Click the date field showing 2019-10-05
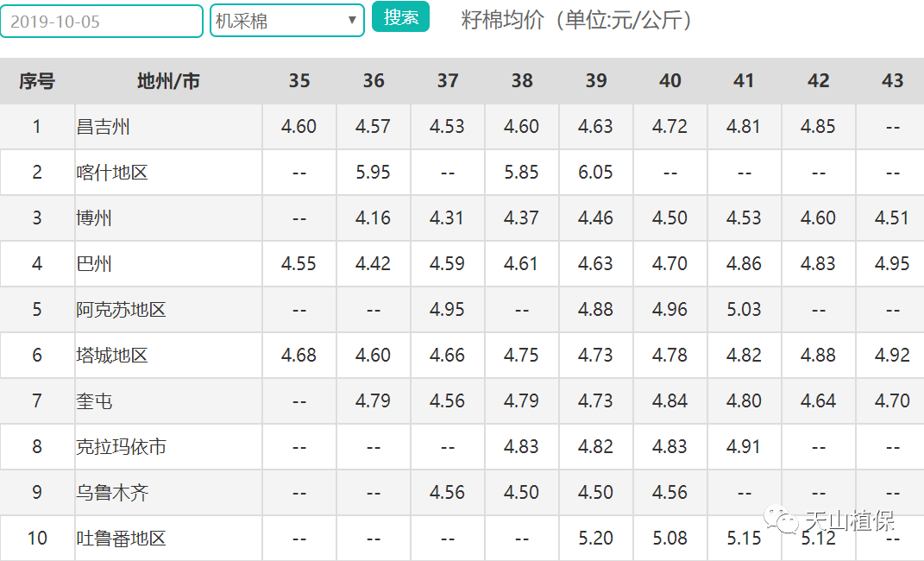This screenshot has height=561, width=924. (101, 22)
